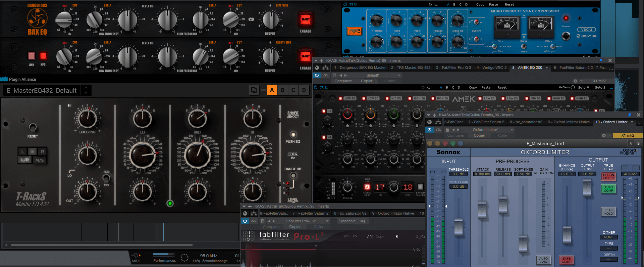This screenshot has height=267, width=644.
Task: Select setting D in the Master EQ 432
Action: click(304, 90)
